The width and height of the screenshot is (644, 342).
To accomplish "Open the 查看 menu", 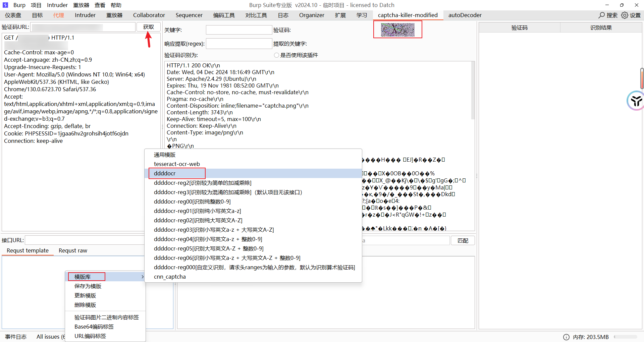I will point(100,5).
